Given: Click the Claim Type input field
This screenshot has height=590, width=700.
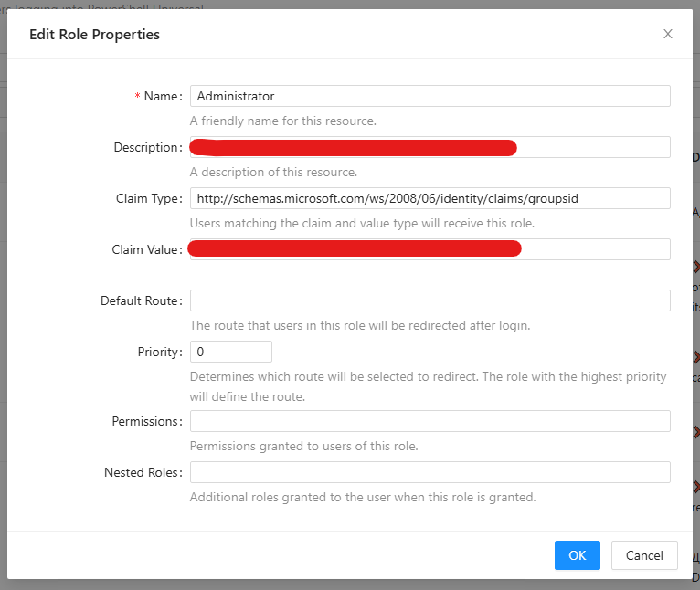Looking at the screenshot, I should tap(430, 198).
